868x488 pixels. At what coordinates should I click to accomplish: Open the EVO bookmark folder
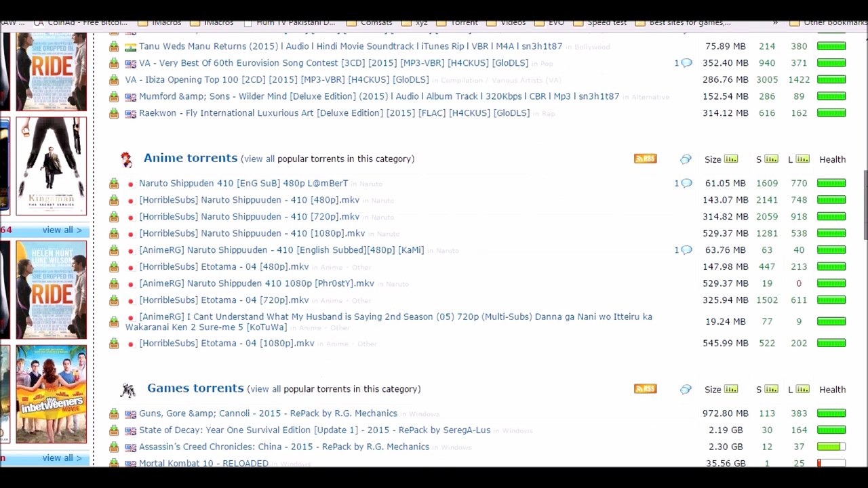[549, 22]
